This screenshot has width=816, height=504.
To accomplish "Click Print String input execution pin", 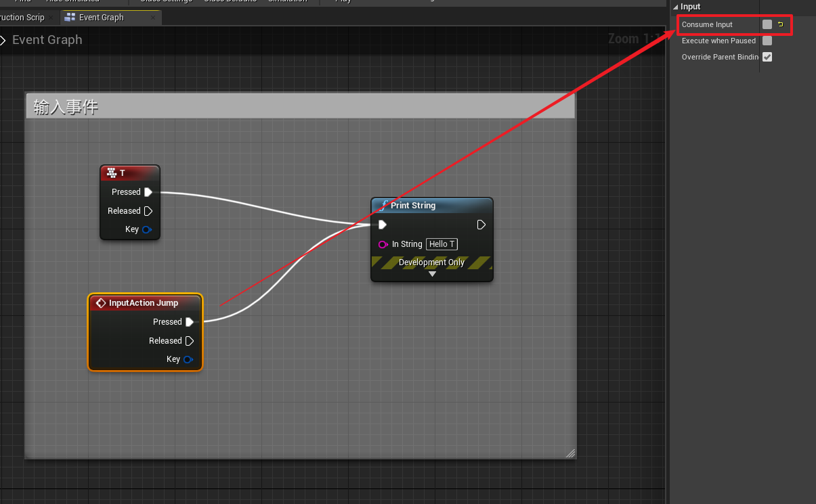I will point(383,225).
